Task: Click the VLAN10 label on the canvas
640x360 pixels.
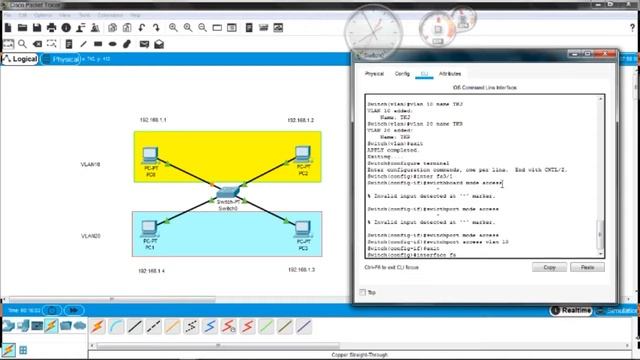Action: click(90, 164)
